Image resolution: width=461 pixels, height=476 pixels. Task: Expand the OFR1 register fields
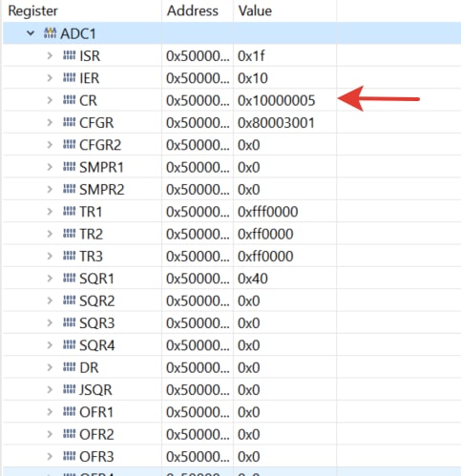pos(50,412)
